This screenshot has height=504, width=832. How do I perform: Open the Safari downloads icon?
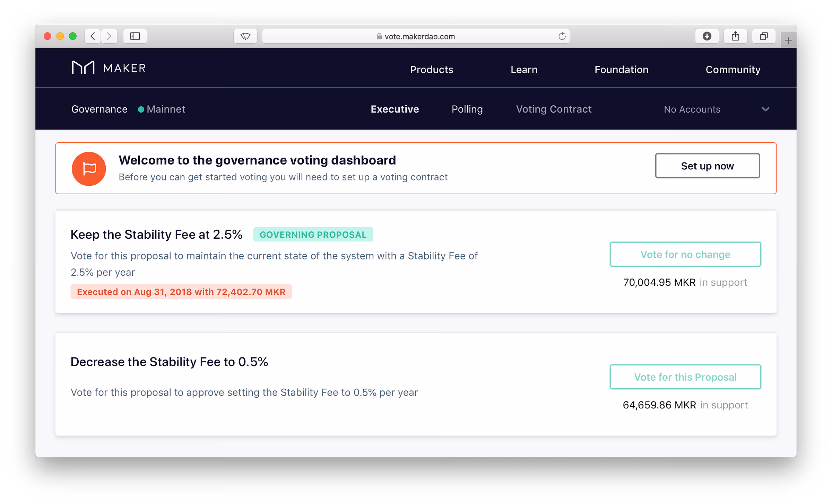click(707, 36)
